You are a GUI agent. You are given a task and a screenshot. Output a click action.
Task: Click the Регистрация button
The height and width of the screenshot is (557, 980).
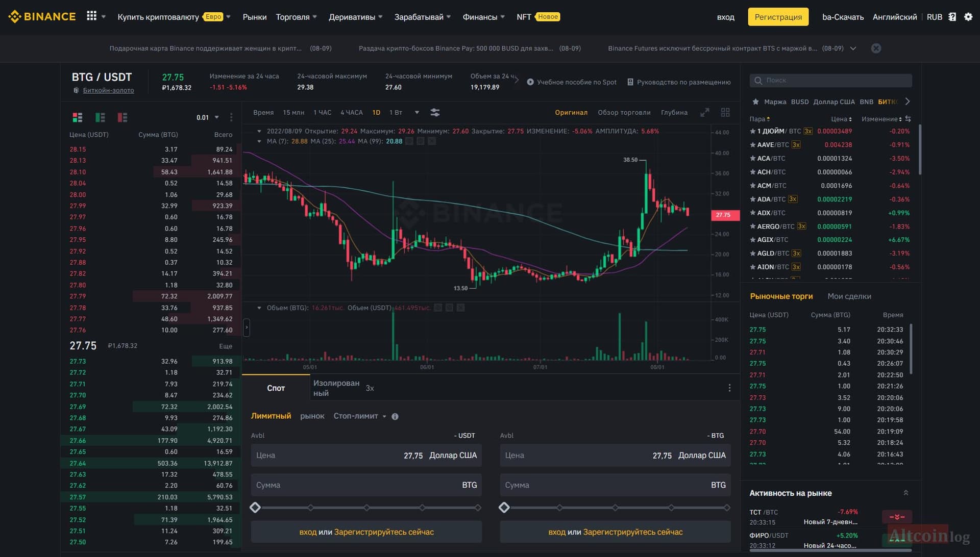click(778, 17)
